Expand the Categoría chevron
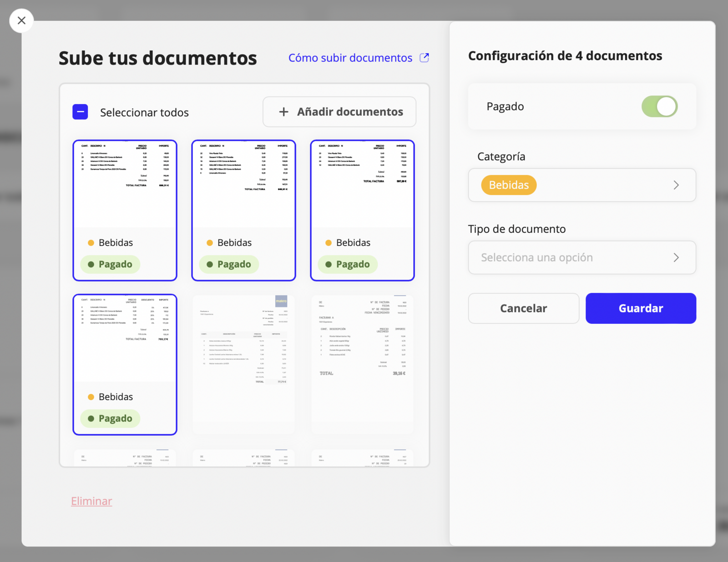The height and width of the screenshot is (562, 728). [676, 185]
